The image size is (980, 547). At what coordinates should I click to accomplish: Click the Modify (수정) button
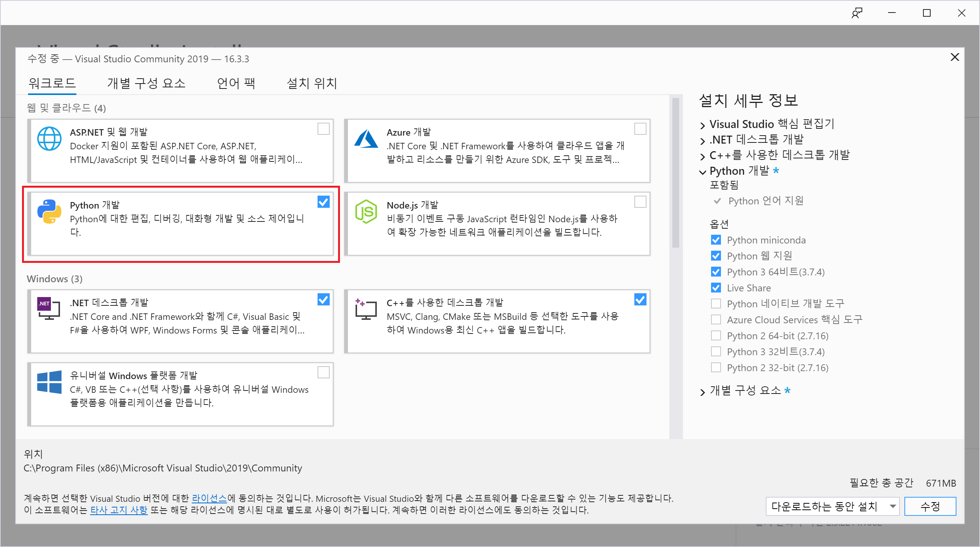click(930, 506)
